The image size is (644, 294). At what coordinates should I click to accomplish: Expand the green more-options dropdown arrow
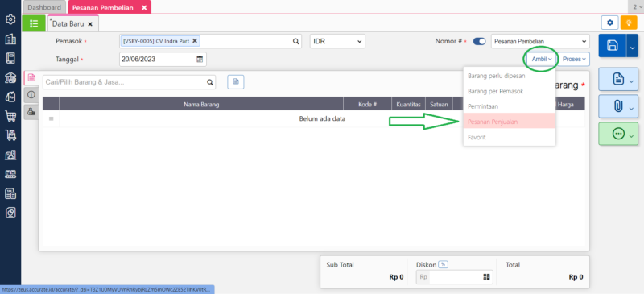pyautogui.click(x=631, y=136)
